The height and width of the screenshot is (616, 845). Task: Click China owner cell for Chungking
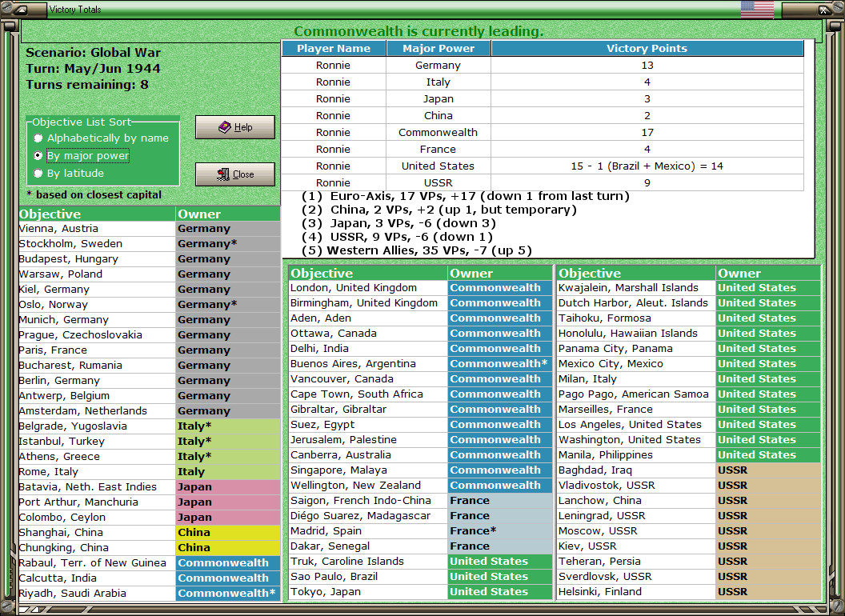coord(228,547)
